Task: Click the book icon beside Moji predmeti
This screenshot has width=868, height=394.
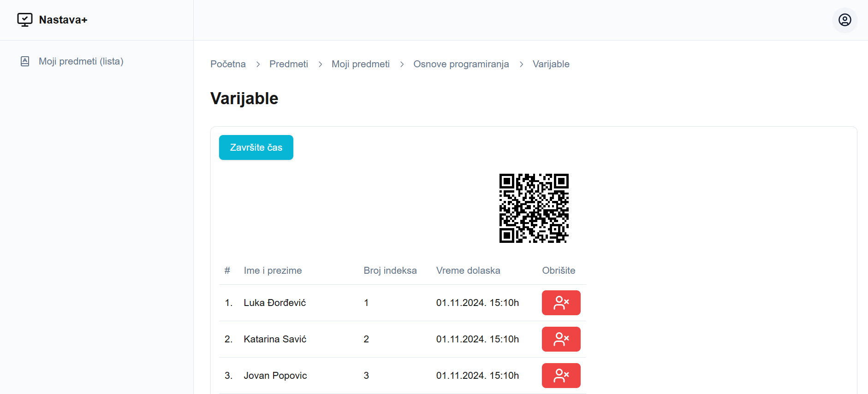Action: 25,61
